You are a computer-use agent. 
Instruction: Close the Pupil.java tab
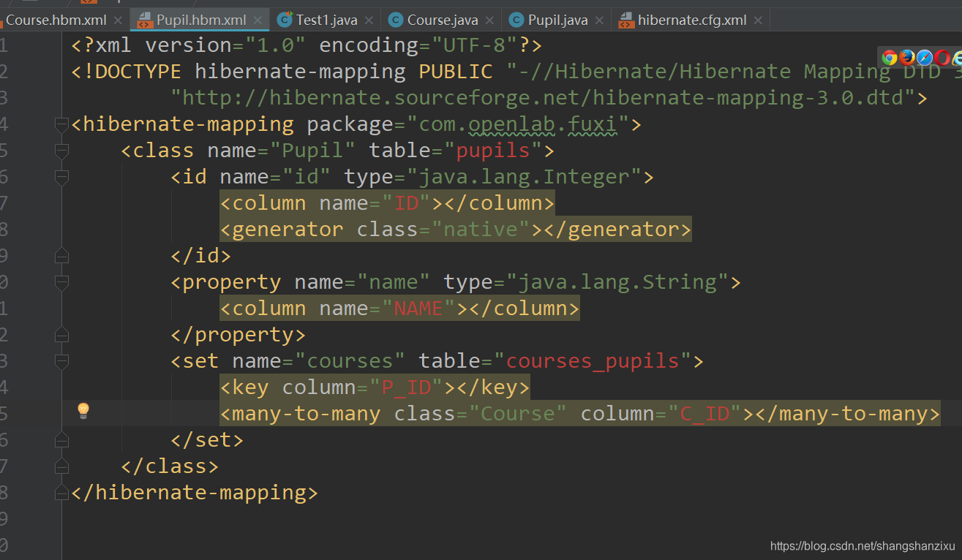click(x=598, y=20)
